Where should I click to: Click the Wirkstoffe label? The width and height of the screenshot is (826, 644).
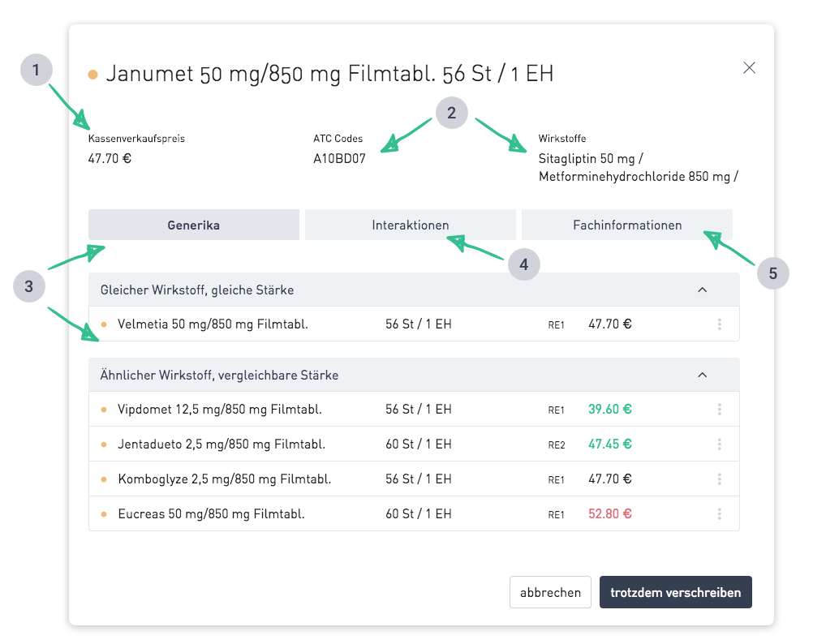pos(562,139)
